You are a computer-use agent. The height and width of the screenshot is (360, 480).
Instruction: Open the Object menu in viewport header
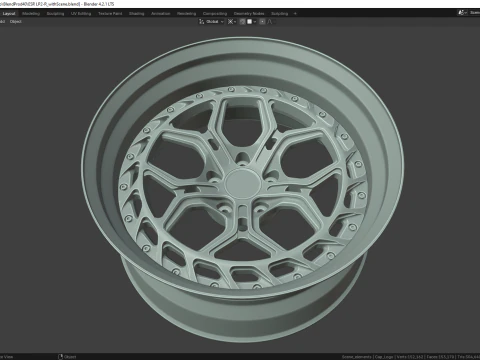tap(16, 22)
